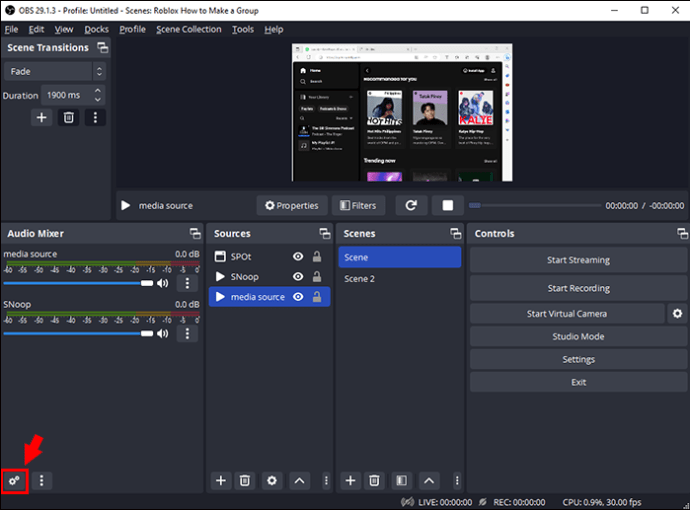Image resolution: width=690 pixels, height=510 pixels.
Task: Stop media playback
Action: pos(448,205)
